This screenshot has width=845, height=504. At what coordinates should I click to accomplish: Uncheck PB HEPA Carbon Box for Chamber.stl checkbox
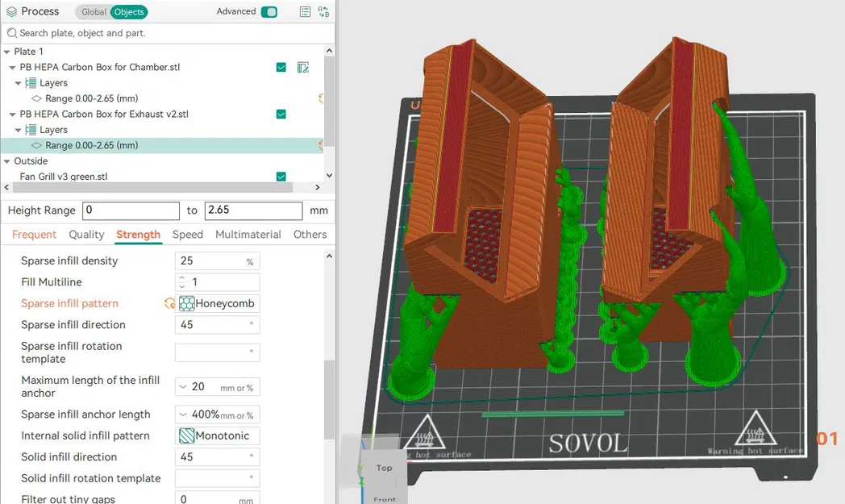click(281, 68)
